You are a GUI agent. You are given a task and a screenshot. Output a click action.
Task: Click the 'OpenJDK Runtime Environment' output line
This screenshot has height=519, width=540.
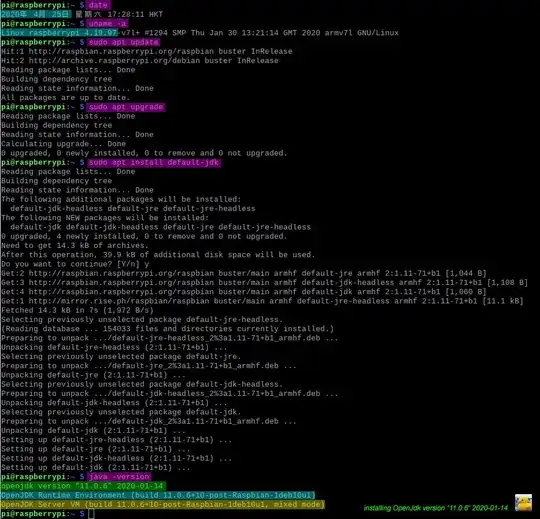[158, 495]
